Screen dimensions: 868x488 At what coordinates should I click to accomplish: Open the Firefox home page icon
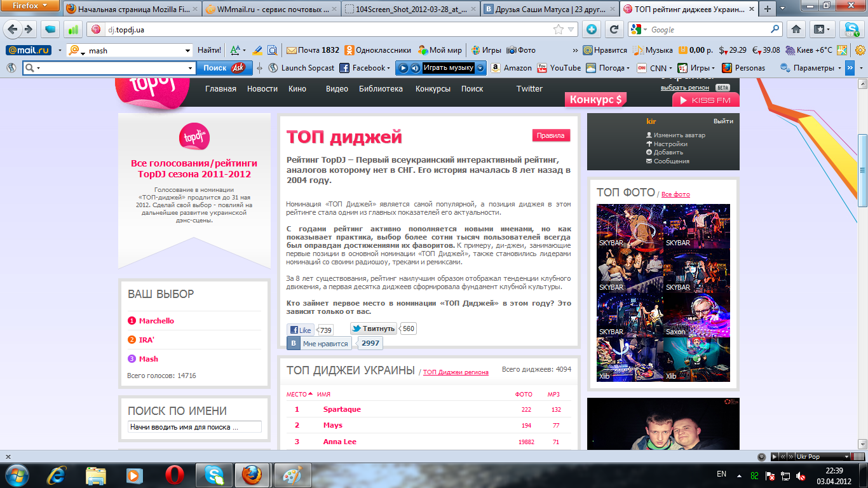795,29
